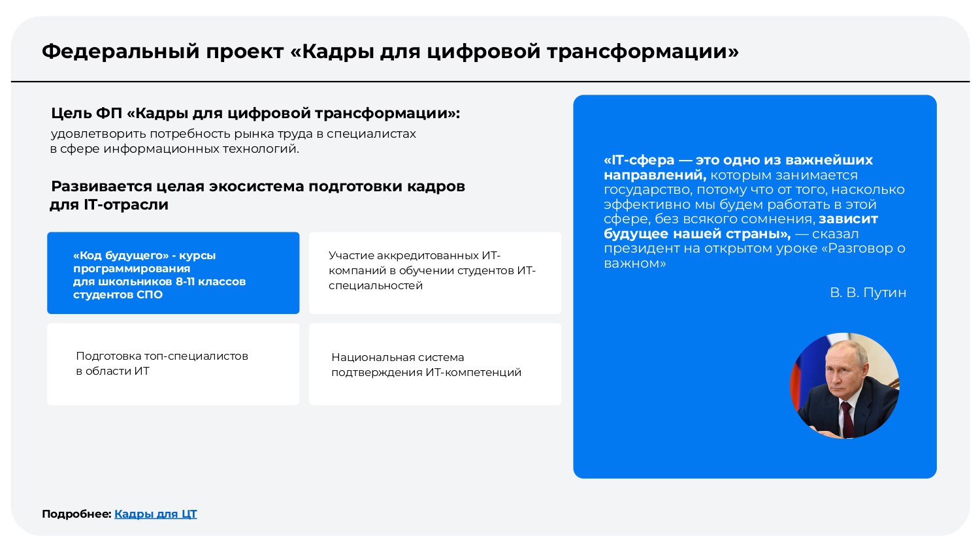Click the signature «В. В. Путин»
The width and height of the screenshot is (980, 551).
point(868,292)
